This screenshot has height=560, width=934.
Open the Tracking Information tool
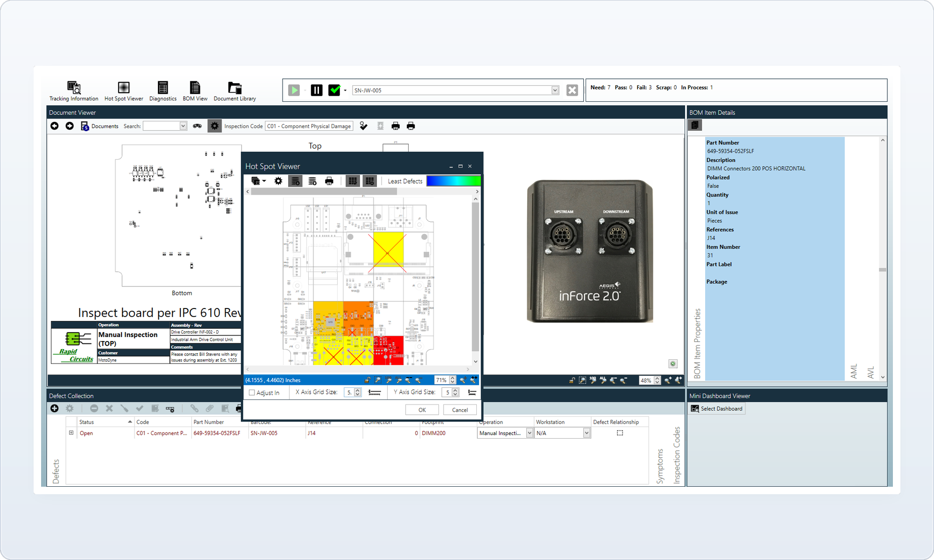[74, 91]
